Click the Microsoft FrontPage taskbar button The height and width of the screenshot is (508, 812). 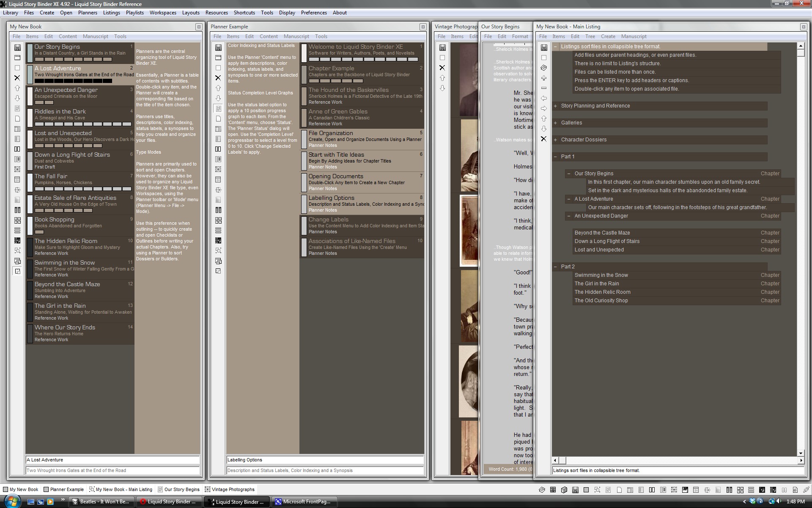(303, 502)
